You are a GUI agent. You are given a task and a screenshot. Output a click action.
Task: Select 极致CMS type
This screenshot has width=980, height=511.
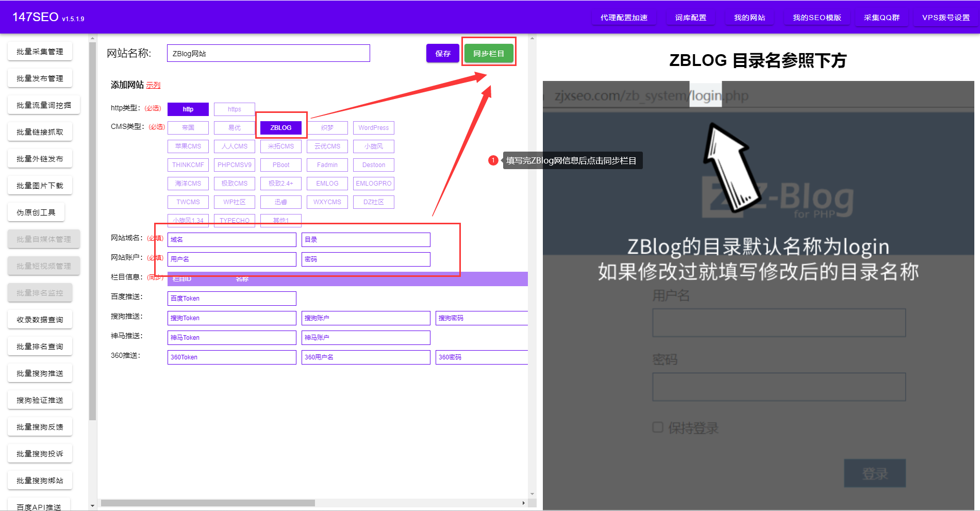[235, 184]
